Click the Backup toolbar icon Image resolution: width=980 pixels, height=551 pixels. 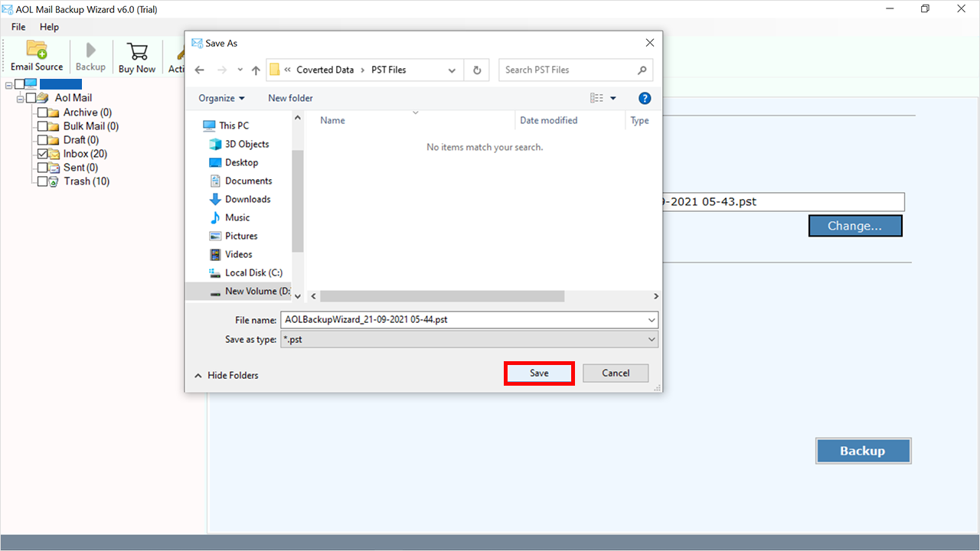90,56
